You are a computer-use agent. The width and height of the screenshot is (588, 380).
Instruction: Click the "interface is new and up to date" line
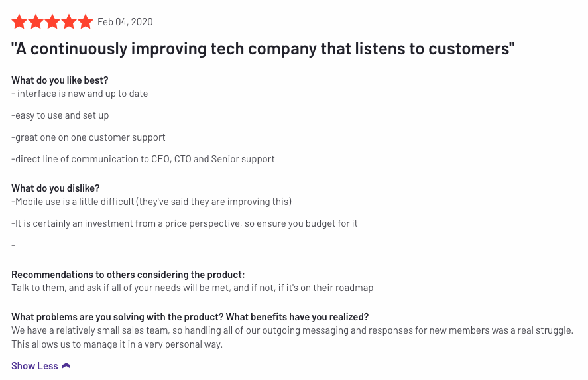80,94
